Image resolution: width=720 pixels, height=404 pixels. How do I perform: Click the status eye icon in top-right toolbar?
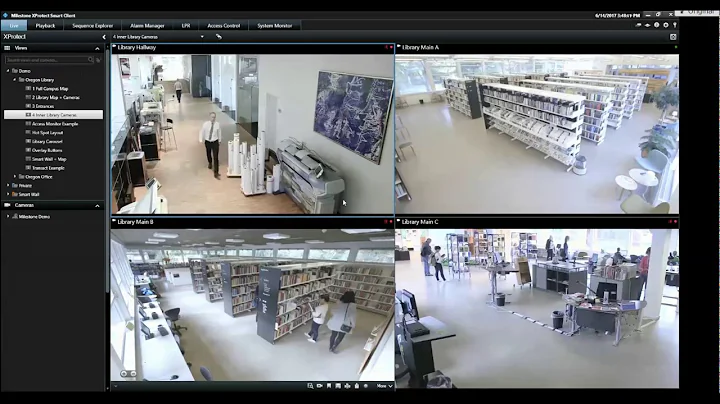[x=647, y=25]
